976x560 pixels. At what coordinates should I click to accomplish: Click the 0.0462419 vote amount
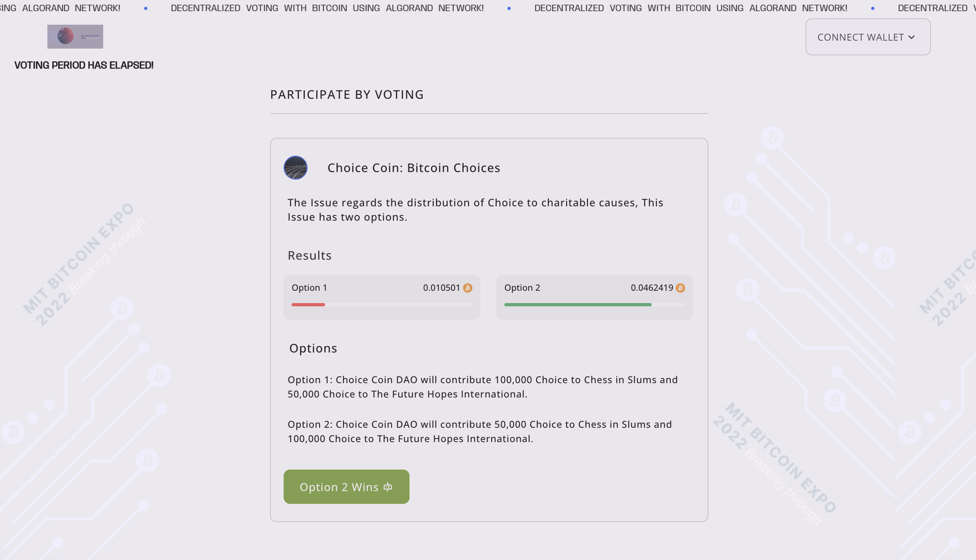tap(652, 288)
